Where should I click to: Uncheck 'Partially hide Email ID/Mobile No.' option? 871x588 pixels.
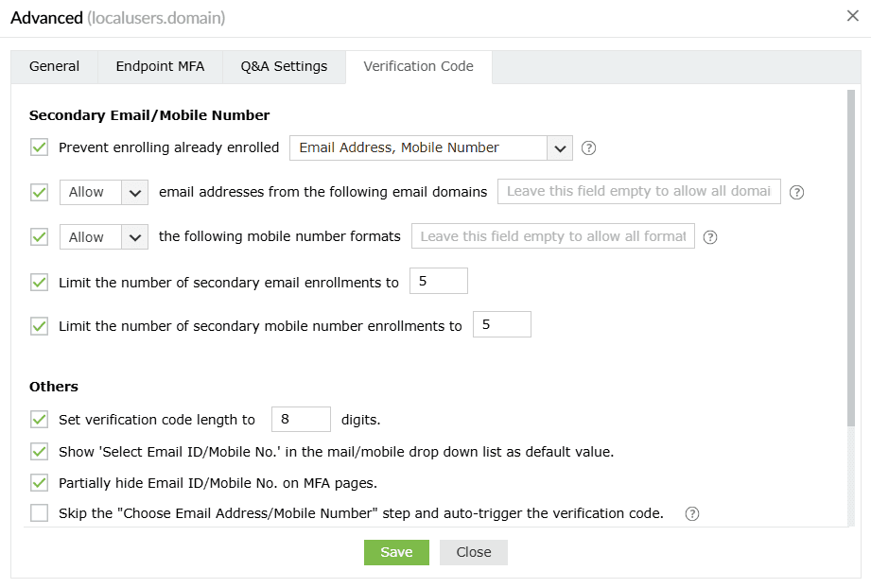point(39,482)
